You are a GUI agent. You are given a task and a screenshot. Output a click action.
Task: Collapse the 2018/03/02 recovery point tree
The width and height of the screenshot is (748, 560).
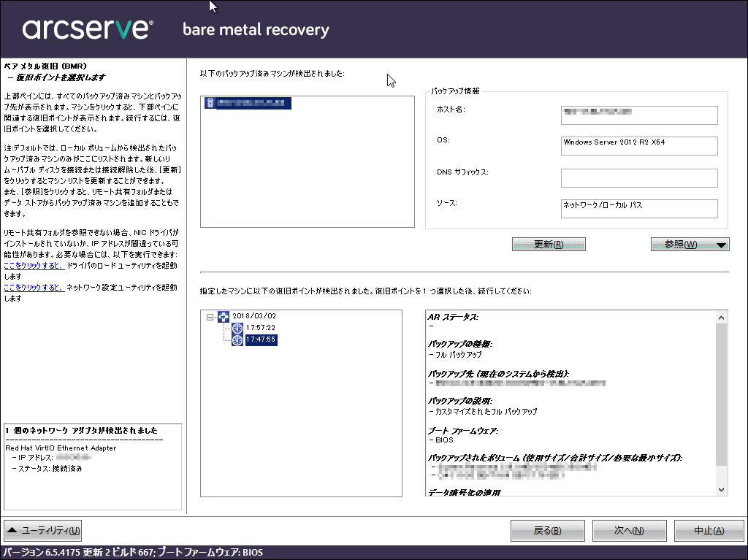coord(210,317)
